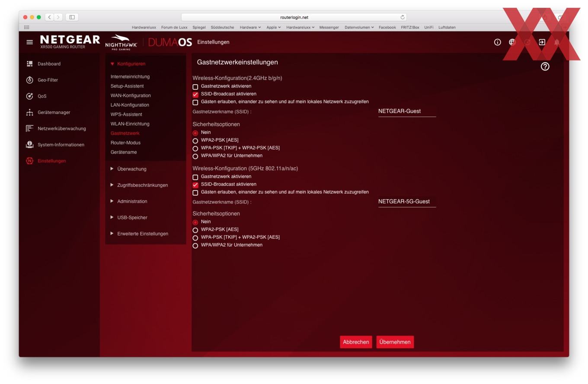Click the Einstellungen Netgear icon
This screenshot has width=588, height=384.
tap(29, 161)
